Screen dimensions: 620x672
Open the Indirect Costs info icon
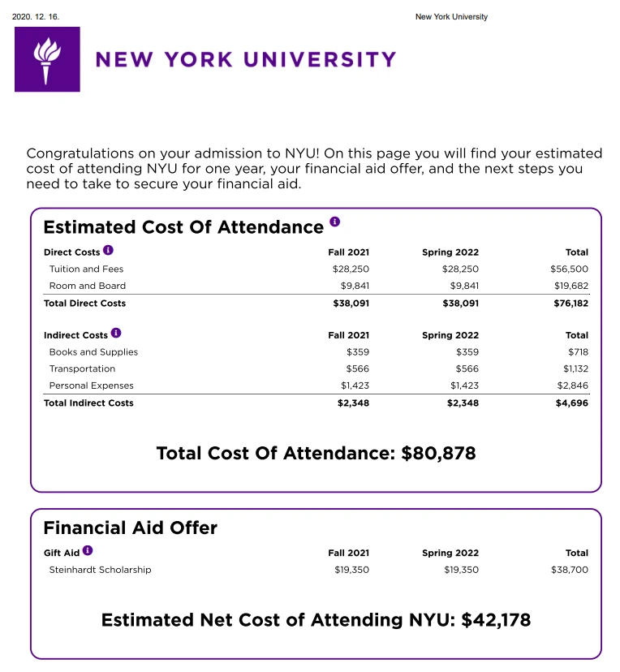[116, 333]
